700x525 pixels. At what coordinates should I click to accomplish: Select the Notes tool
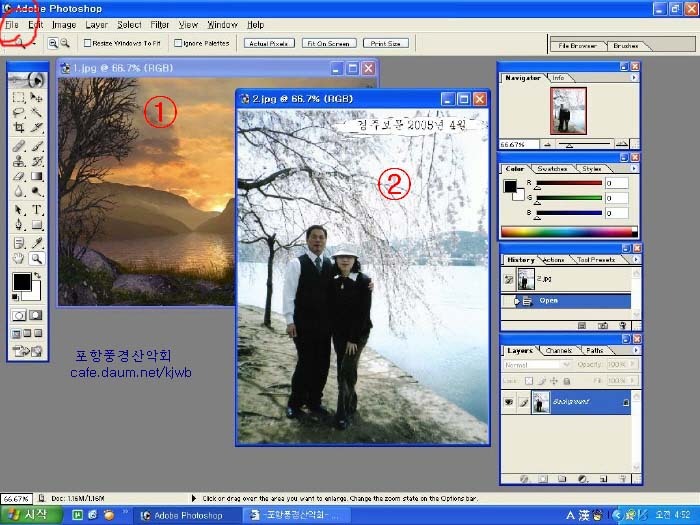(19, 243)
